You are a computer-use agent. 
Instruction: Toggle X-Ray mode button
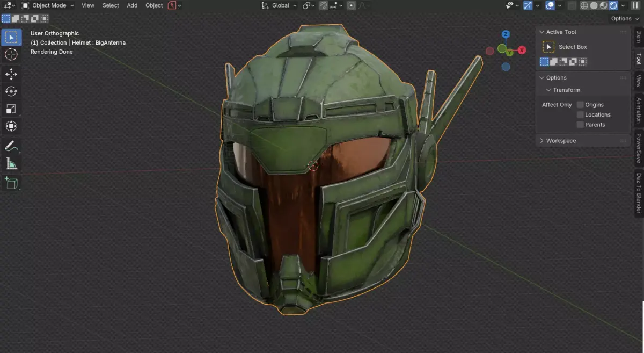[x=572, y=5]
